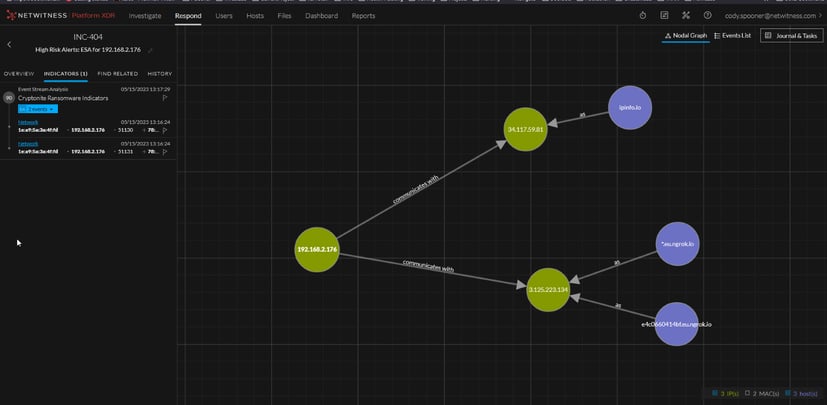Image resolution: width=827 pixels, height=405 pixels.
Task: Click the incident name High Risk Alerts text
Action: click(x=90, y=50)
